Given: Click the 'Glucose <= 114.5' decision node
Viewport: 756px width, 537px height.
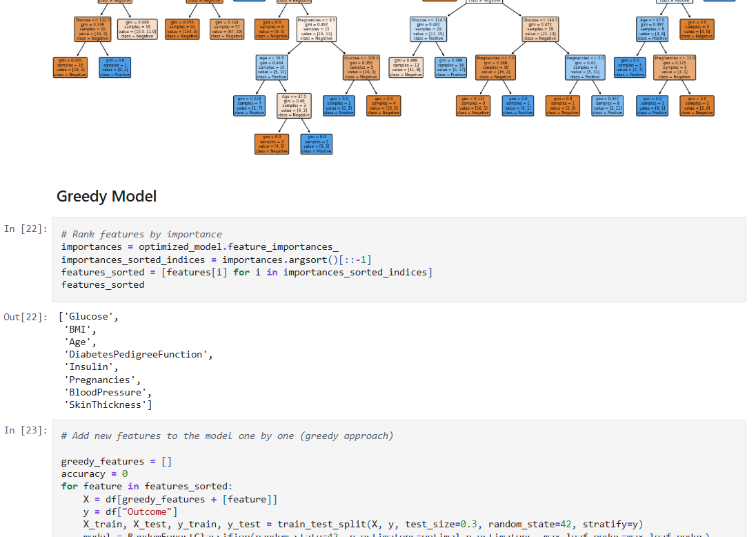Looking at the screenshot, I should (x=429, y=29).
